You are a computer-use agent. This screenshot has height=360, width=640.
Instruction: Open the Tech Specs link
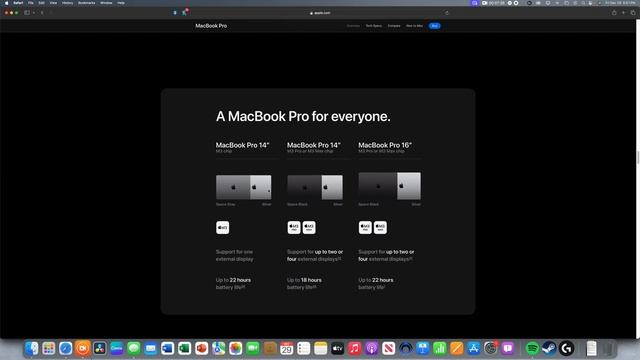373,26
